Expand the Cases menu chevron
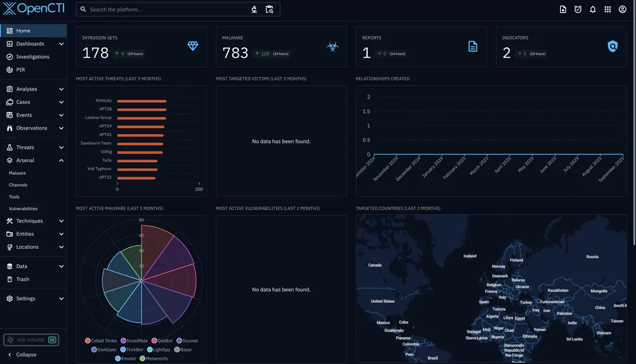 [61, 102]
